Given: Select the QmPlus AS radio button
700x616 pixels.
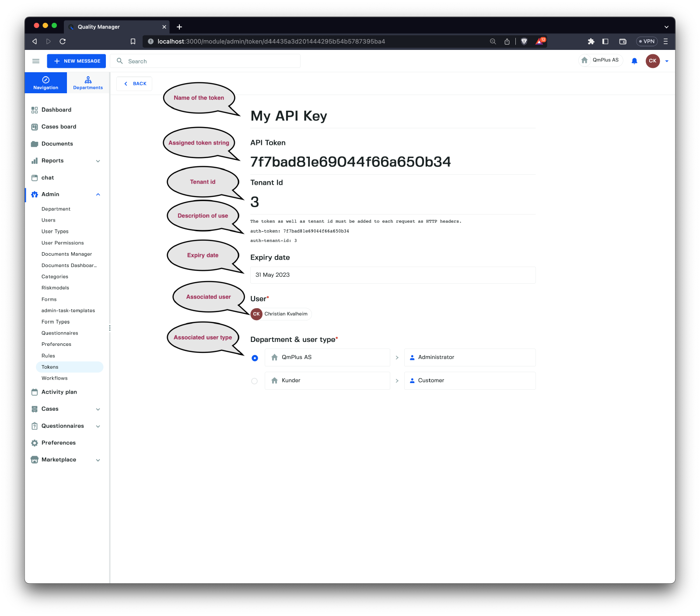Looking at the screenshot, I should 255,358.
